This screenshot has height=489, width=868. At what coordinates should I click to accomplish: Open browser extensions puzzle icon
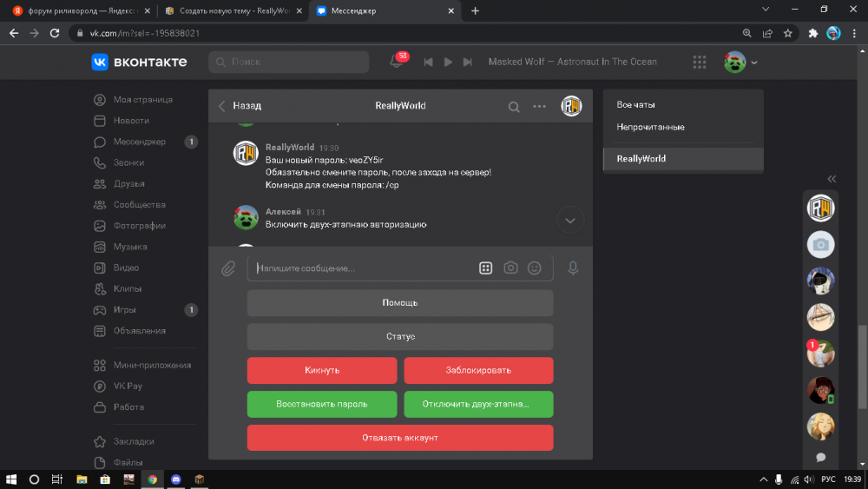pos(812,33)
